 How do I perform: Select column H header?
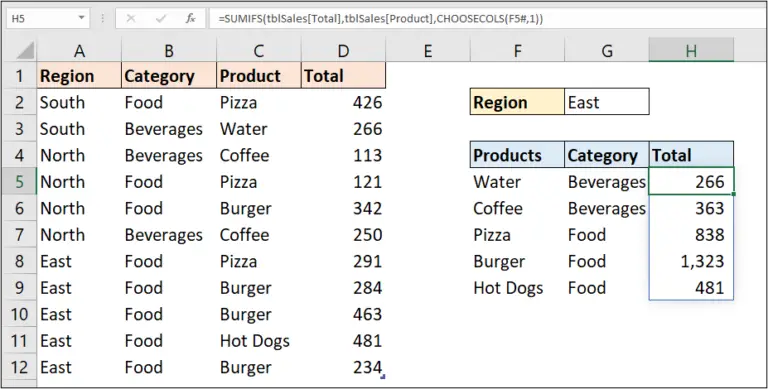coord(691,51)
